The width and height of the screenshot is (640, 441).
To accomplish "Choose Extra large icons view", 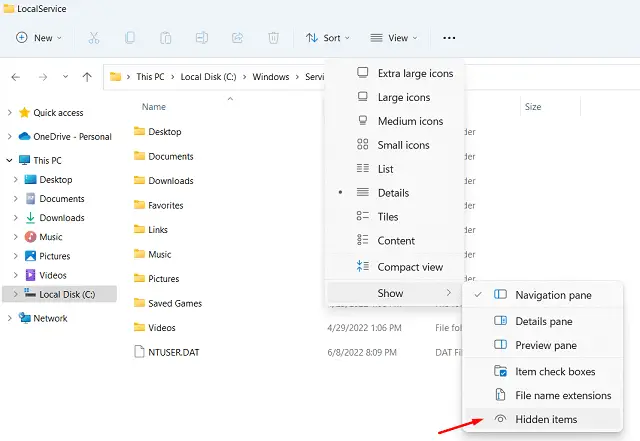I will point(395,73).
